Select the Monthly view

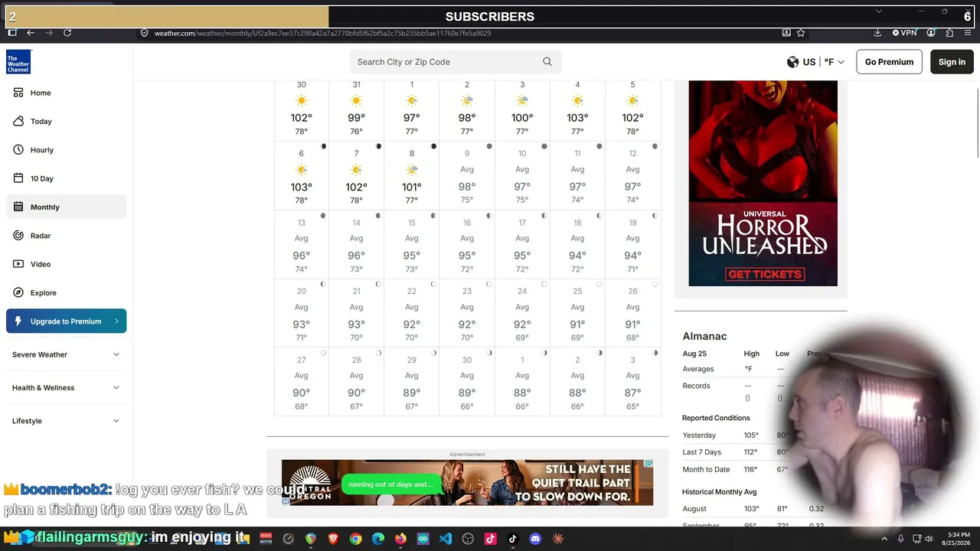pos(66,207)
